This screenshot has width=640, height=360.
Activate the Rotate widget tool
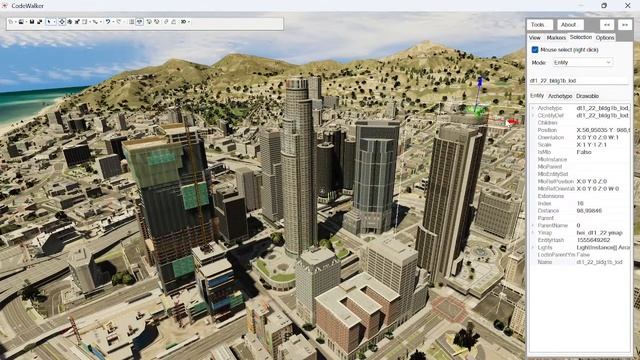click(69, 22)
